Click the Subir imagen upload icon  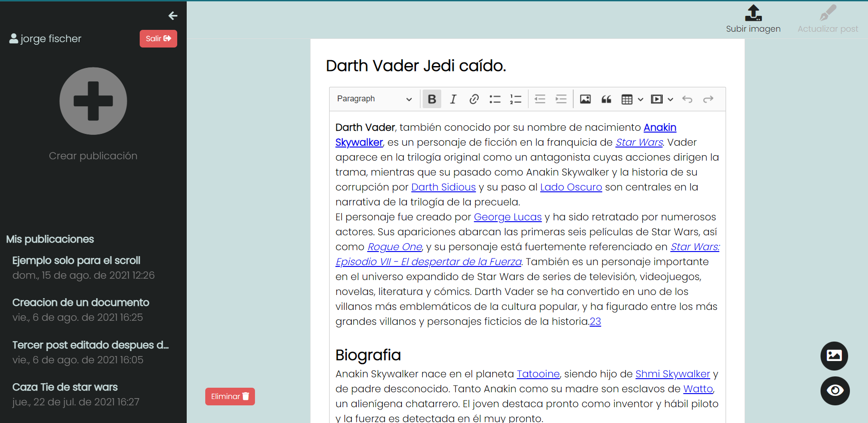(753, 19)
